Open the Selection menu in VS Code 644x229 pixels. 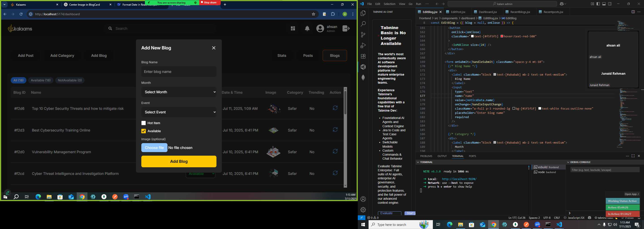tap(390, 4)
